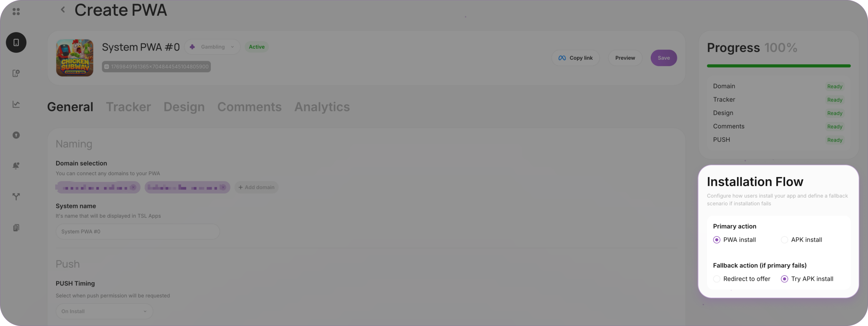Click the purple Save button
The width and height of the screenshot is (868, 326).
pos(664,58)
